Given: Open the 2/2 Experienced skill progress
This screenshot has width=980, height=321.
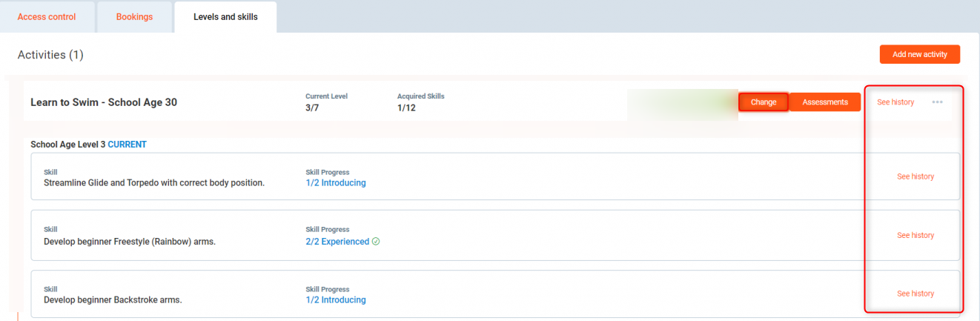Looking at the screenshot, I should (337, 242).
